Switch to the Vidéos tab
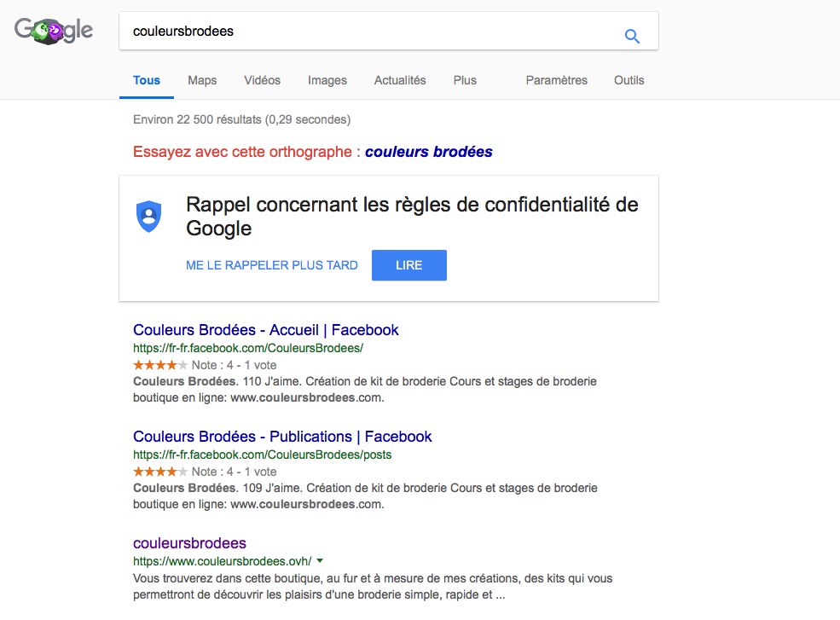This screenshot has width=840, height=620. point(262,80)
